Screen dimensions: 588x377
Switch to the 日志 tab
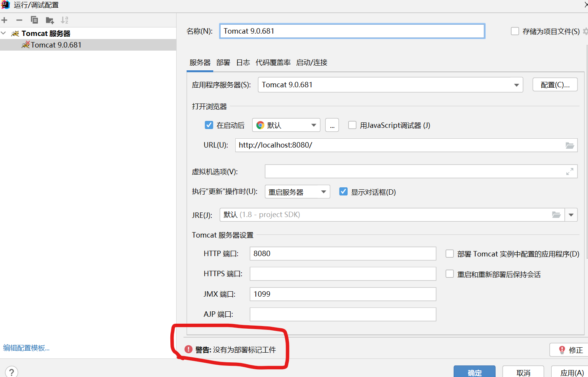[243, 63]
